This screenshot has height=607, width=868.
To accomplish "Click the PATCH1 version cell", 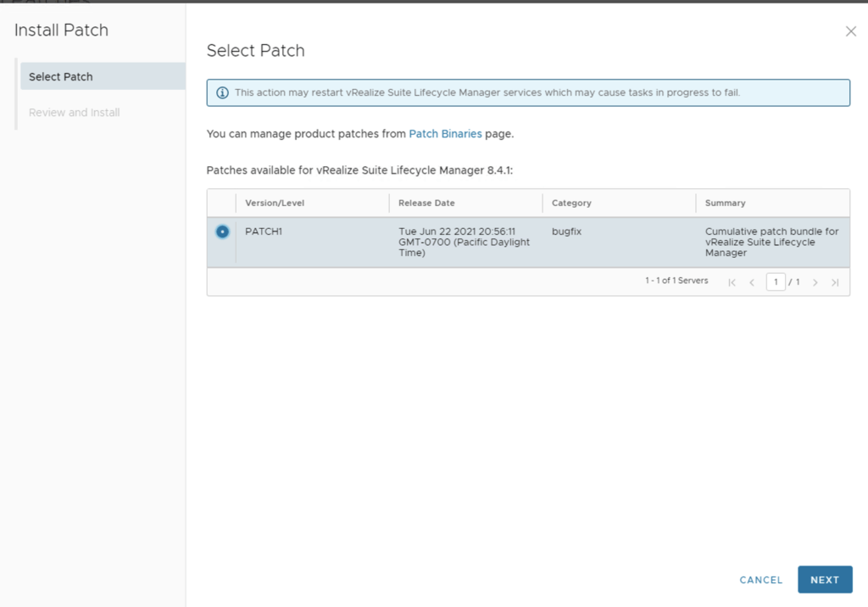I will tap(264, 231).
